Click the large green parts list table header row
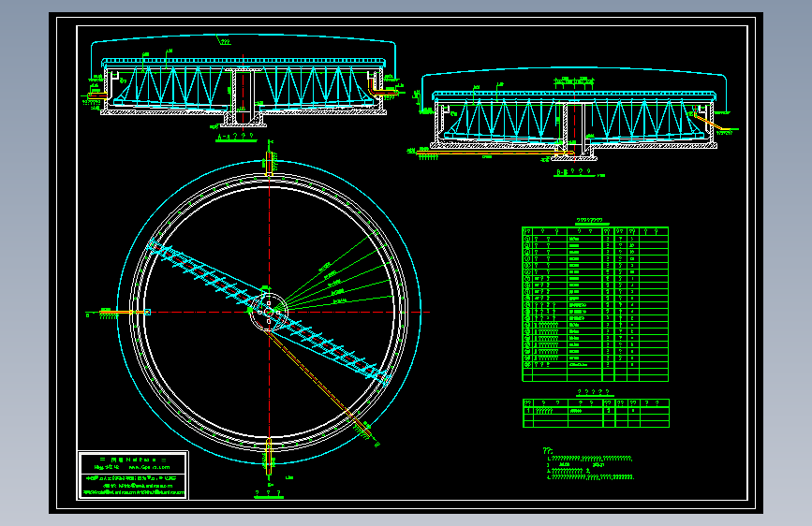Screen dimensions: 812x526 (595, 231)
